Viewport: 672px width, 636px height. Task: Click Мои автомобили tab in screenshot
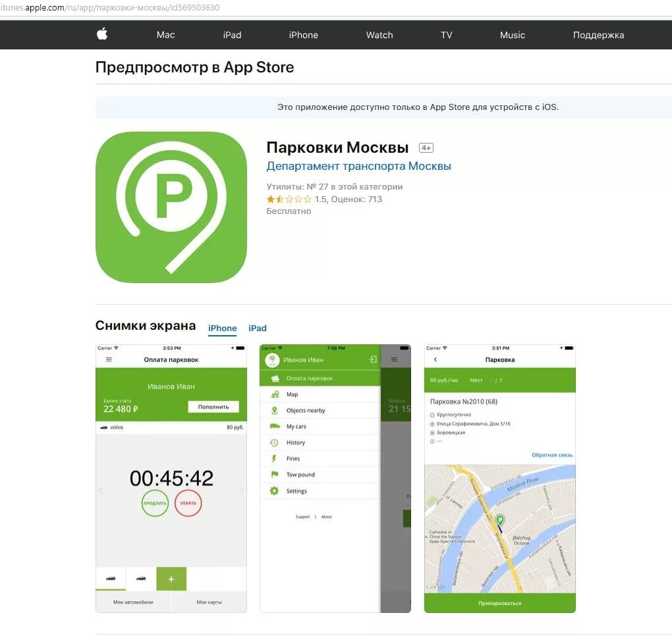[133, 602]
